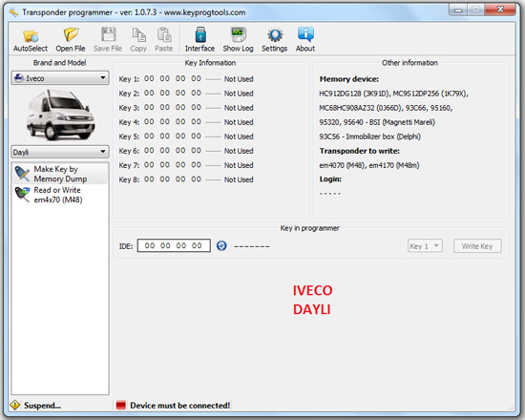Select Make Key by Memory Dump
Viewport: 525px width, 420px height.
tap(60, 174)
